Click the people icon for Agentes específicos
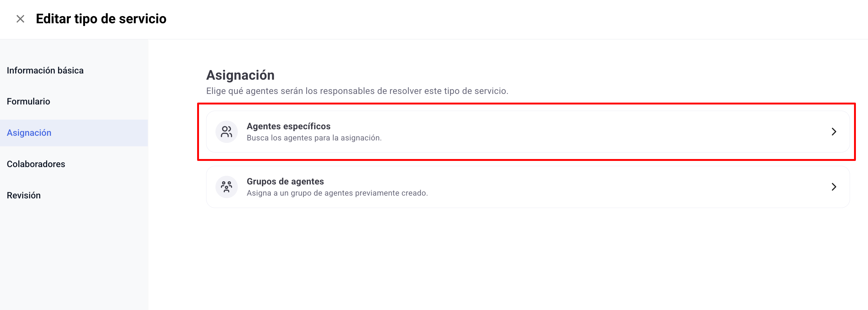 click(x=226, y=132)
